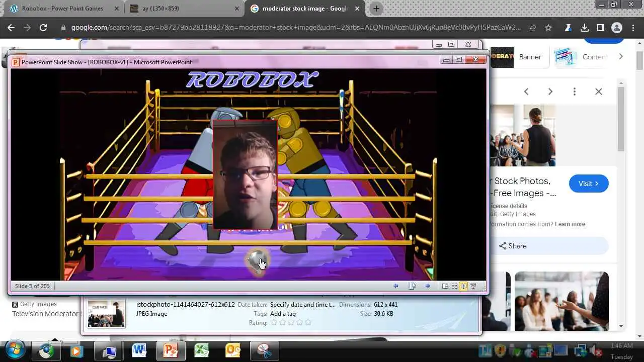Open Chrome from the taskbar
Viewport: 644px width, 362px height.
[x=47, y=350]
